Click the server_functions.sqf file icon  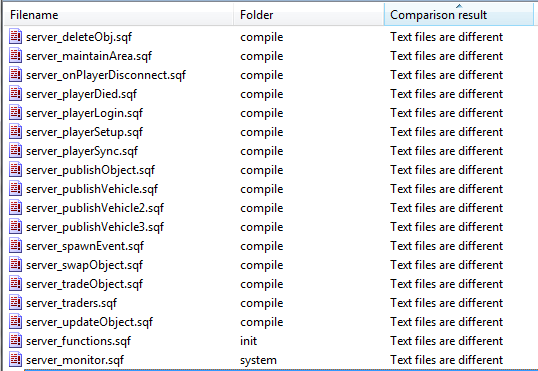pos(15,341)
